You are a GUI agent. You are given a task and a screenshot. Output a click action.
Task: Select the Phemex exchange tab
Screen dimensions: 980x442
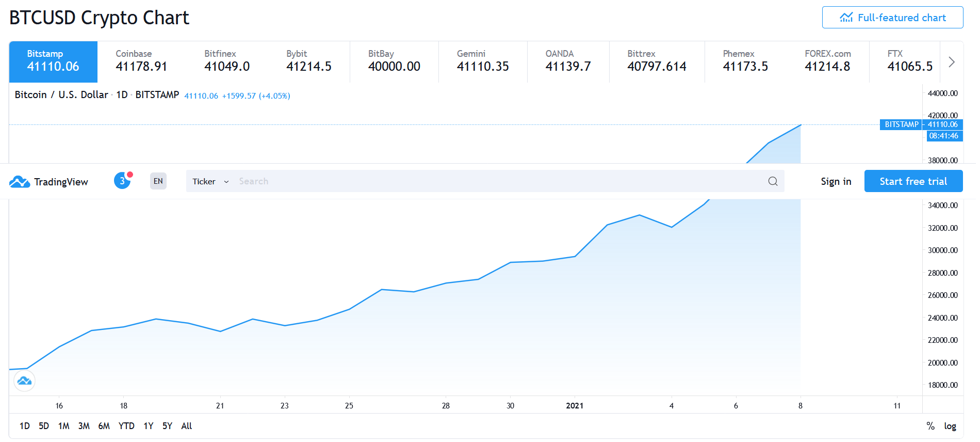(746, 62)
